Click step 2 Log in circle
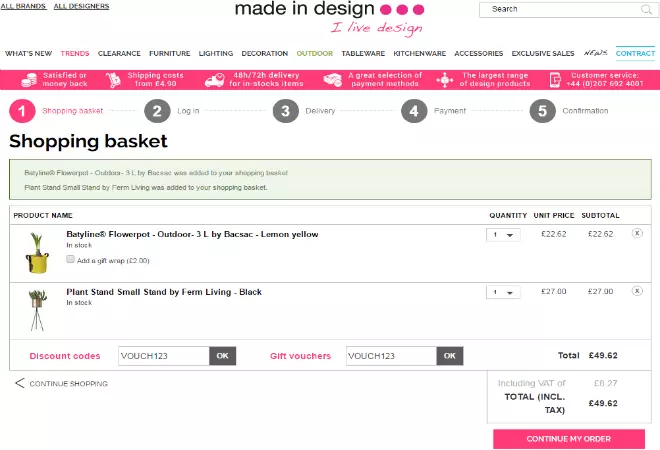 (157, 111)
